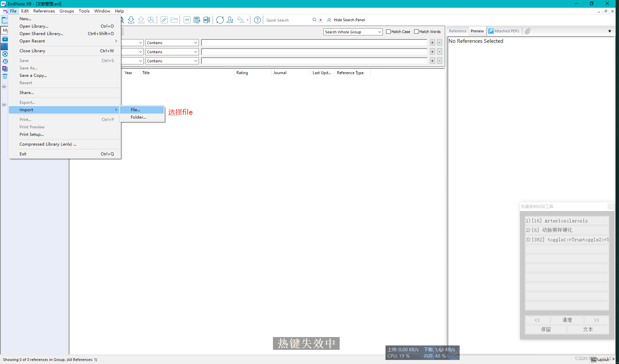This screenshot has width=619, height=364.
Task: Click the Unfiled purple notes sidebar icon
Action: (5, 69)
